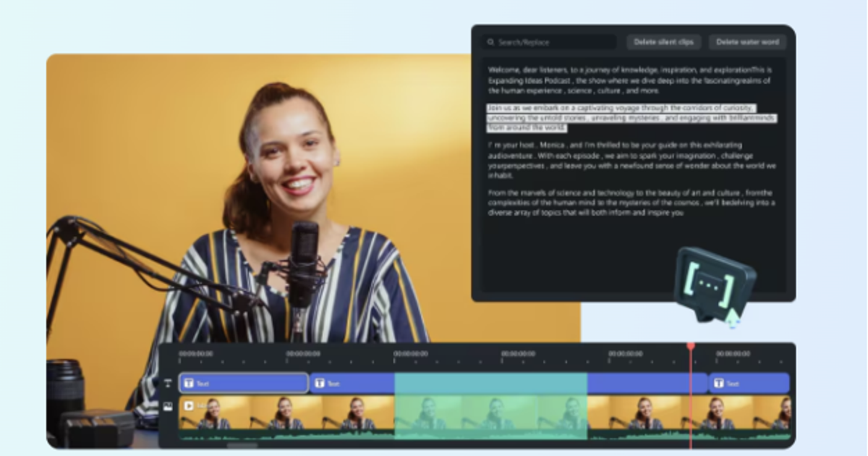Click the video track icon in timeline
The image size is (868, 456).
pyautogui.click(x=168, y=407)
